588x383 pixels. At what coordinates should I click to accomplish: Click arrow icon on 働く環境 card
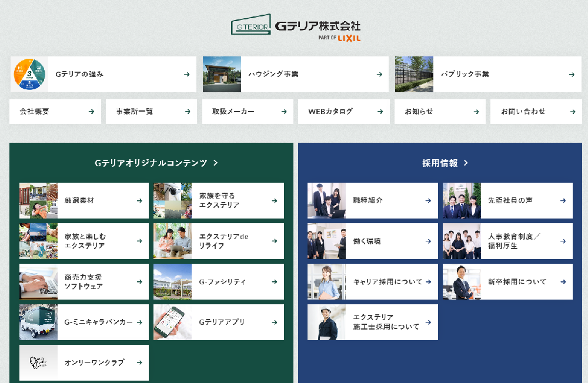pyautogui.click(x=428, y=241)
